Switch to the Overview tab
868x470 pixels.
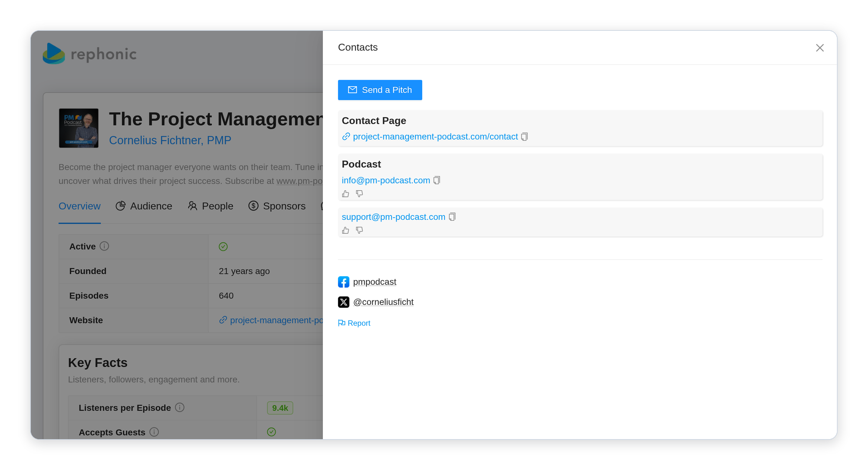pos(79,206)
